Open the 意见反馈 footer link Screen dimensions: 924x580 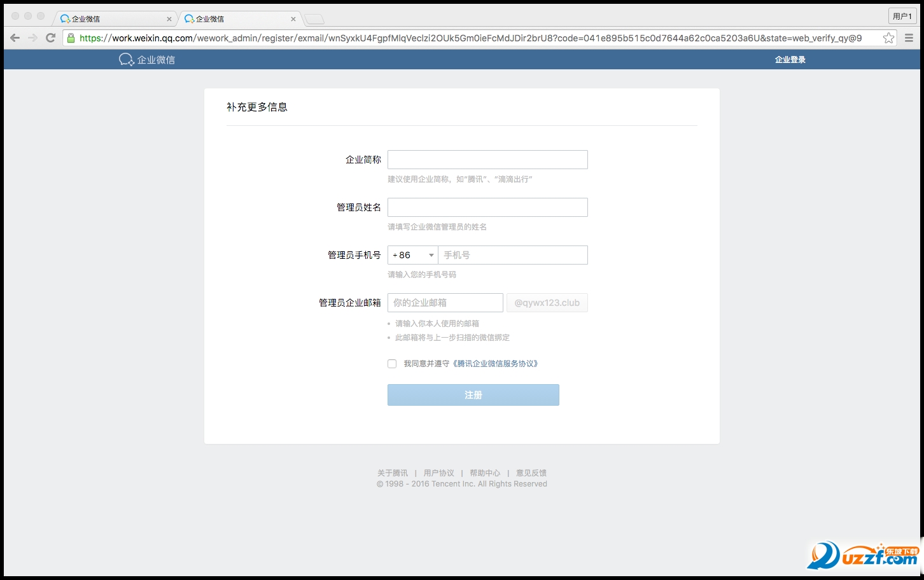[531, 473]
